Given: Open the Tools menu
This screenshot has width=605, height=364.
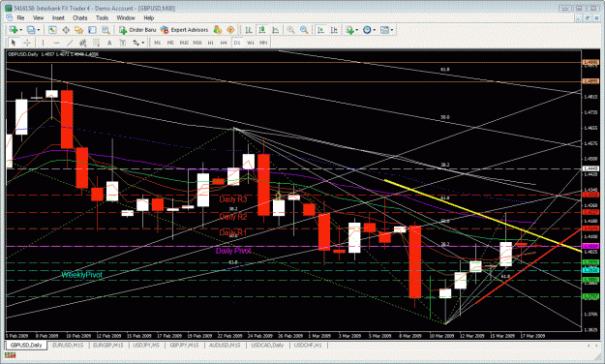Looking at the screenshot, I should [x=102, y=17].
